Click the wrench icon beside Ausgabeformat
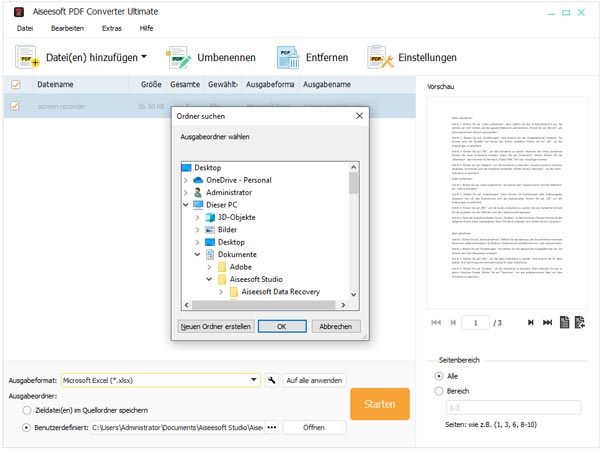 tap(271, 380)
